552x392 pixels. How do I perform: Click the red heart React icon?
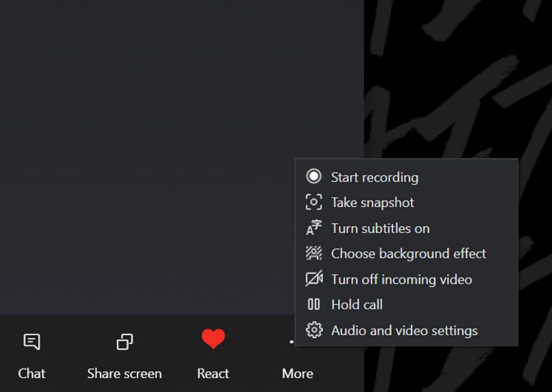pos(213,340)
